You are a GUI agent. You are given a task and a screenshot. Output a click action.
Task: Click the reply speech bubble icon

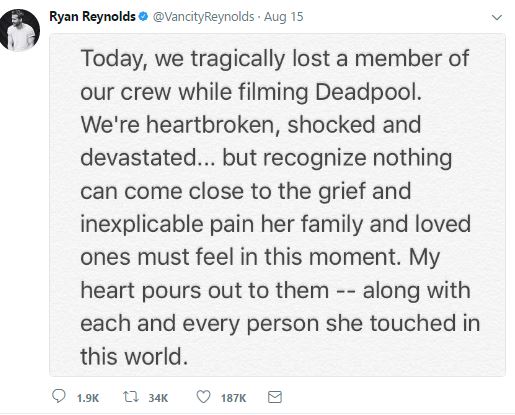click(x=59, y=397)
